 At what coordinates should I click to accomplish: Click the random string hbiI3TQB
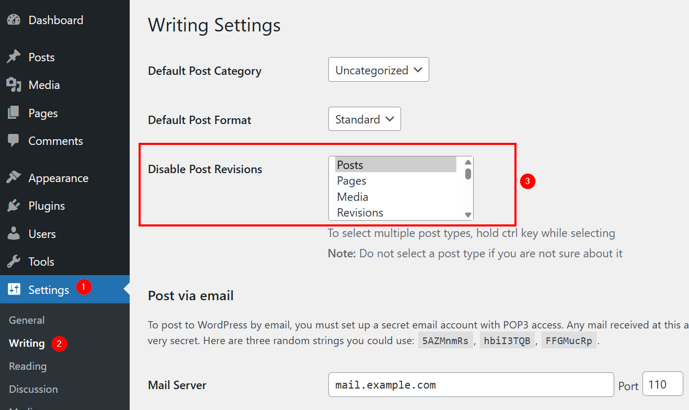507,341
